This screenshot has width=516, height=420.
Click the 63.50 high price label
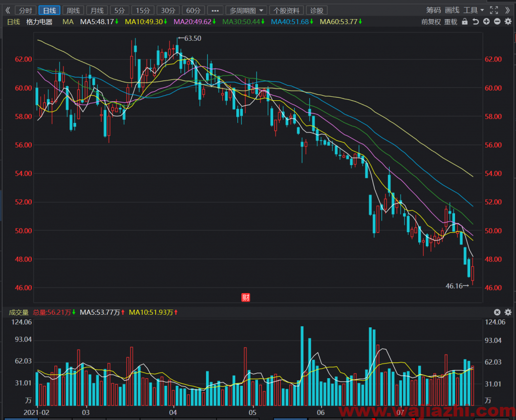pyautogui.click(x=192, y=38)
